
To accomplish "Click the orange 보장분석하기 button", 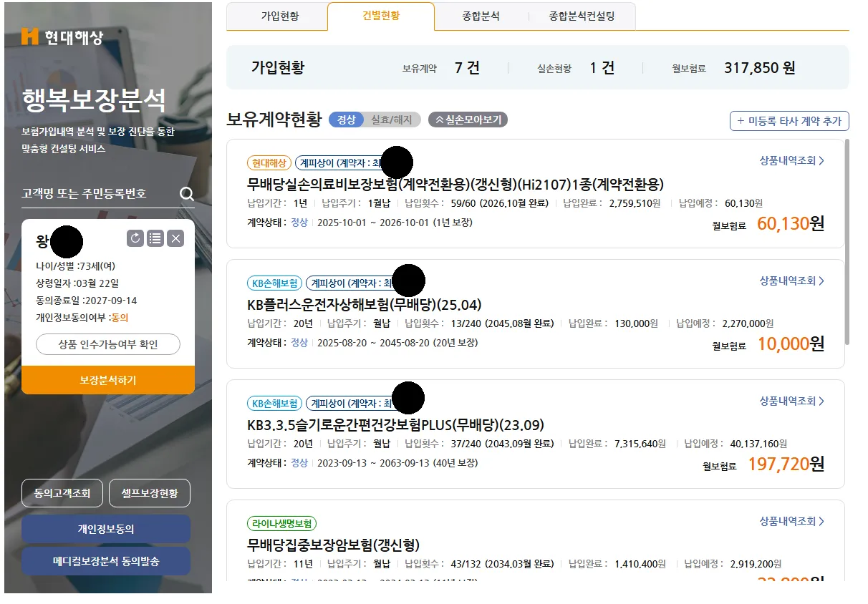I will tap(108, 380).
